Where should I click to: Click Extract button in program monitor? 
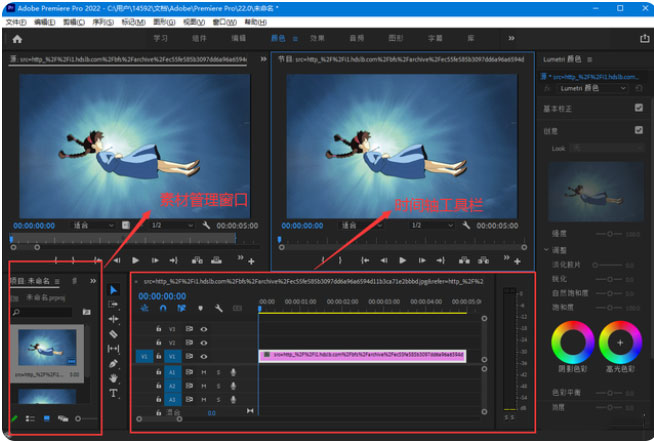483,260
